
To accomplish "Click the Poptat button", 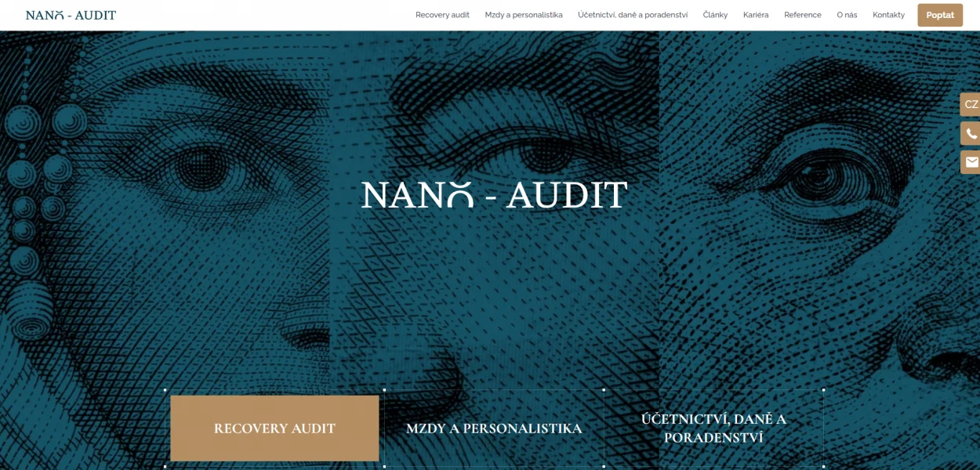I will (x=940, y=15).
